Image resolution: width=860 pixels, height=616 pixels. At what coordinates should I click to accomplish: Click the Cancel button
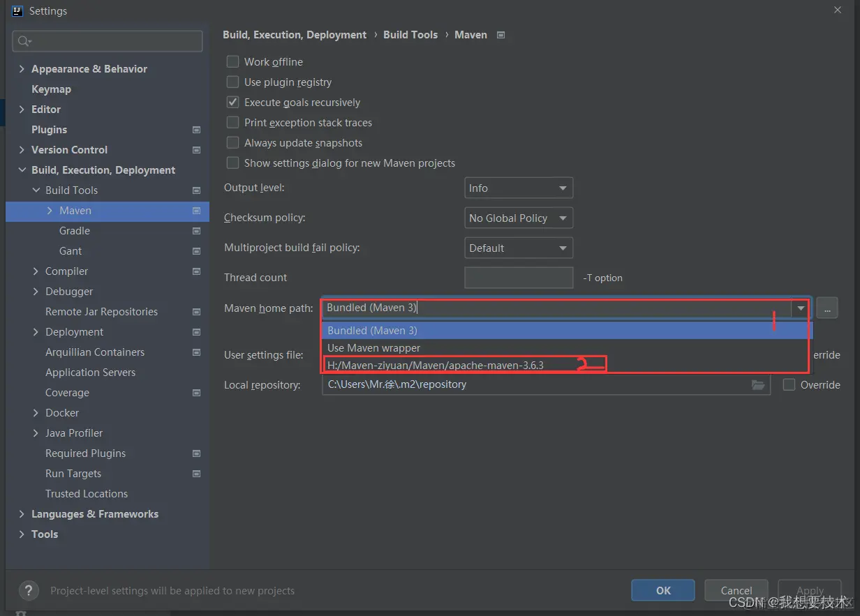pos(736,590)
